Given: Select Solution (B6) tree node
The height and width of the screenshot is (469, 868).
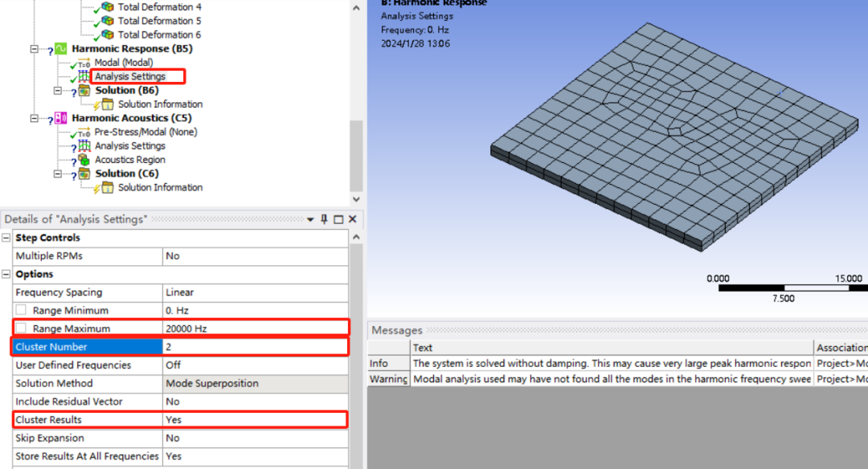Looking at the screenshot, I should point(127,90).
